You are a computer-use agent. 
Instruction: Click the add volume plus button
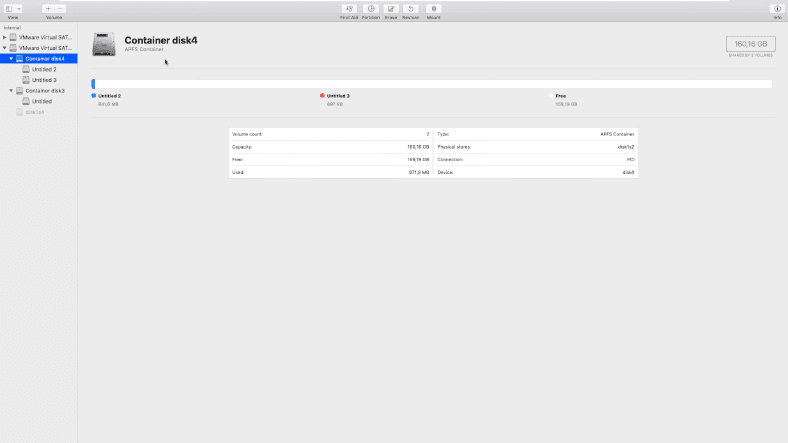[x=48, y=9]
